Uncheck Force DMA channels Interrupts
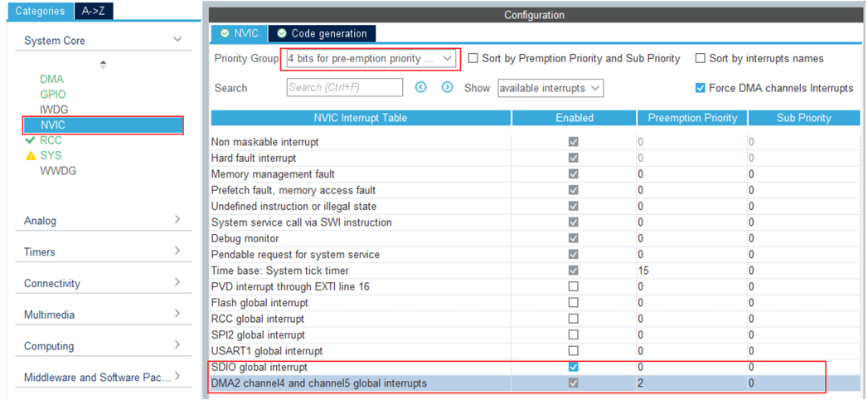Image resolution: width=868 pixels, height=400 pixels. tap(701, 88)
